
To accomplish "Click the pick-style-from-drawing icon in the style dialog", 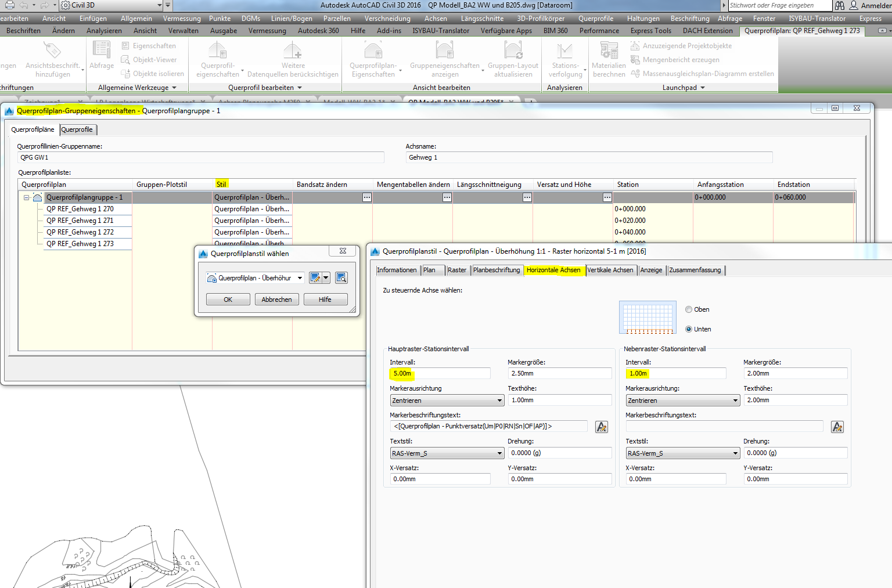I will coord(341,278).
